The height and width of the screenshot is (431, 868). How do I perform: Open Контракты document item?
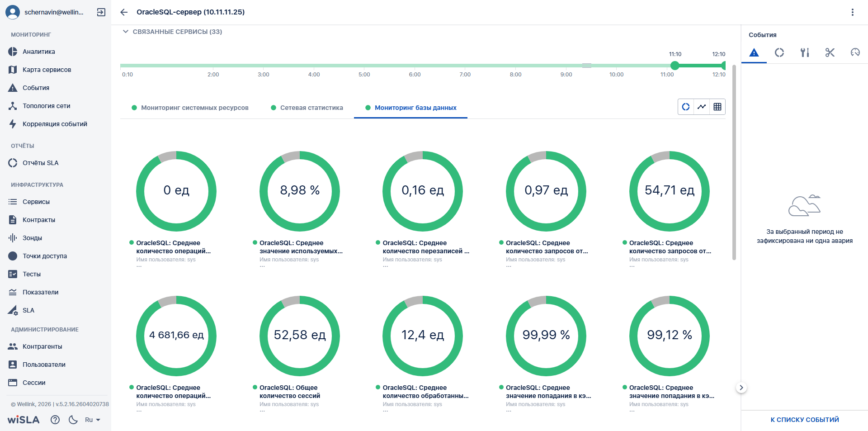click(x=56, y=220)
